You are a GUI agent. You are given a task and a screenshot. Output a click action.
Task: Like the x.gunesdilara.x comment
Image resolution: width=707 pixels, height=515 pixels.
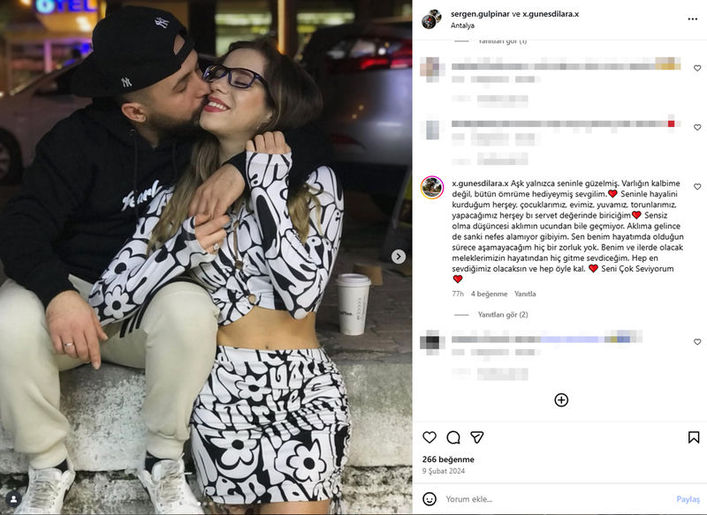pos(697,187)
